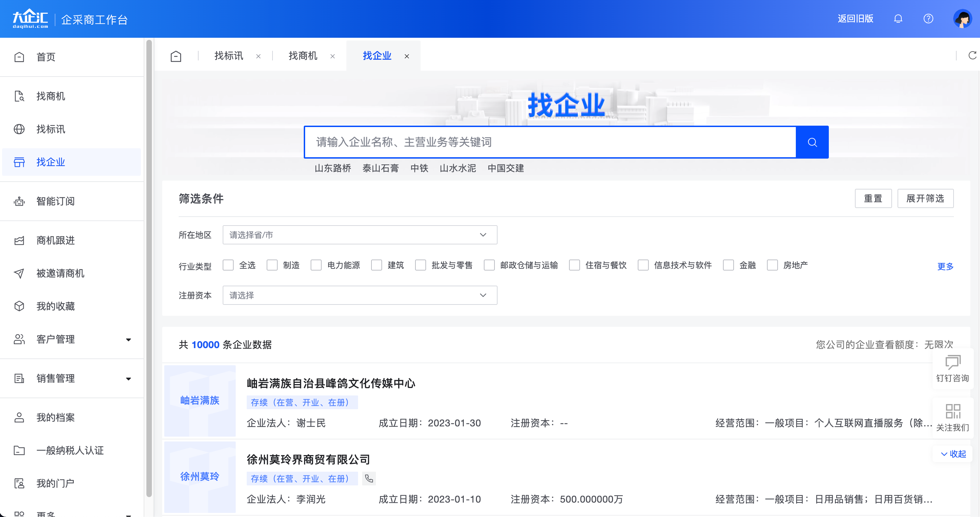Viewport: 980px width, 517px height.
Task: Start the 钉钉咨询 chat
Action: tap(953, 368)
